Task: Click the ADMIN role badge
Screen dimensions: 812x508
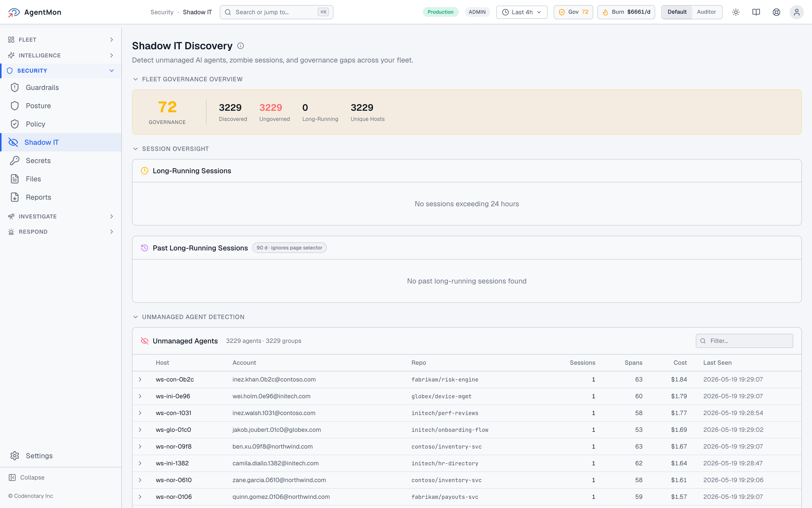Action: (477, 12)
